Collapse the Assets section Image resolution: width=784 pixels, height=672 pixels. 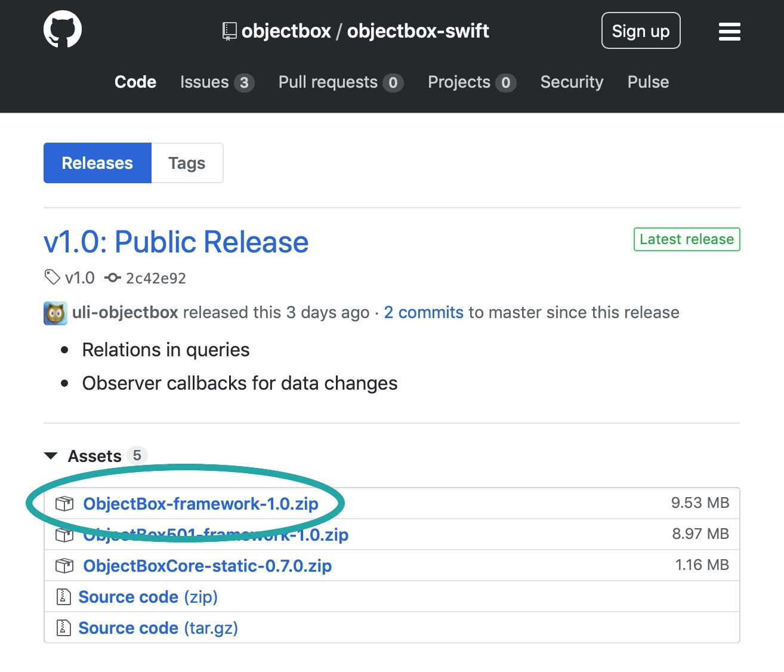tap(51, 456)
